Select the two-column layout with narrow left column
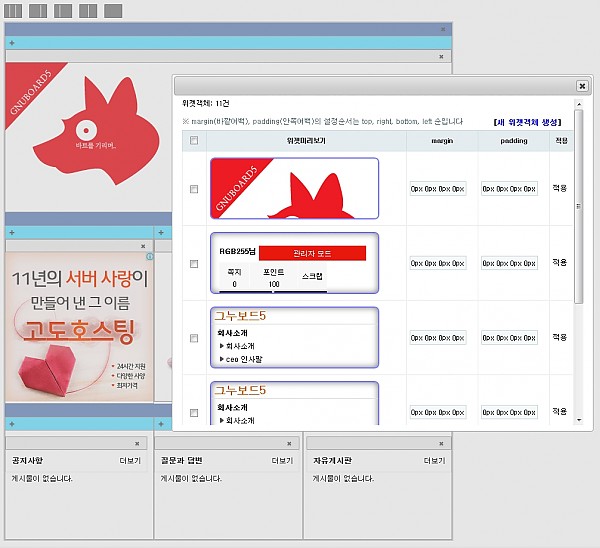This screenshot has width=600, height=548. pyautogui.click(x=63, y=11)
